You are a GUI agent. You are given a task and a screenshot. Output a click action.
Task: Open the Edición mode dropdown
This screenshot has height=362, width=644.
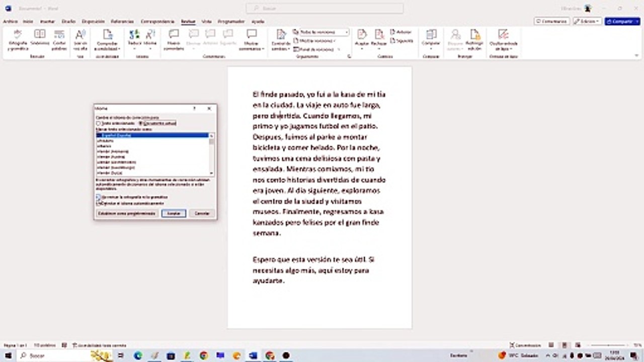click(x=587, y=21)
